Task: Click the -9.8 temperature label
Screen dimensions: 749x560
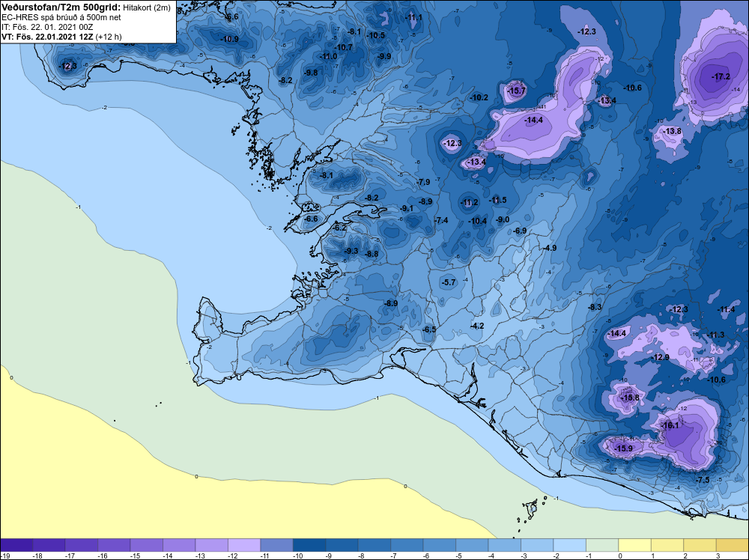Action: (311, 73)
